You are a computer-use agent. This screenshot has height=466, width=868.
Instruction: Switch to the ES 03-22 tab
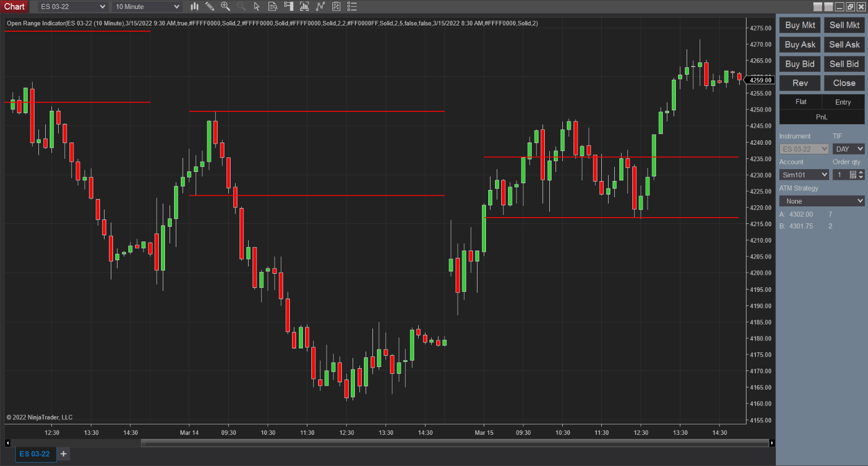35,454
